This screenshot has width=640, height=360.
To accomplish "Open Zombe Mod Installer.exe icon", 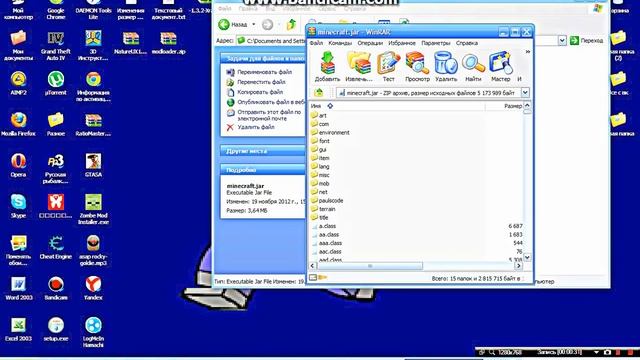I will tap(93, 209).
